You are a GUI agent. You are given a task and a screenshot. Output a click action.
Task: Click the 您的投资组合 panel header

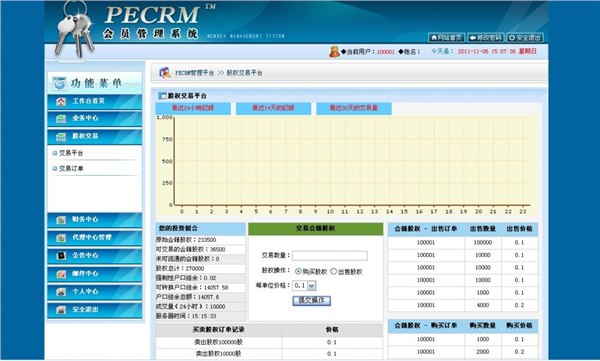pos(201,229)
